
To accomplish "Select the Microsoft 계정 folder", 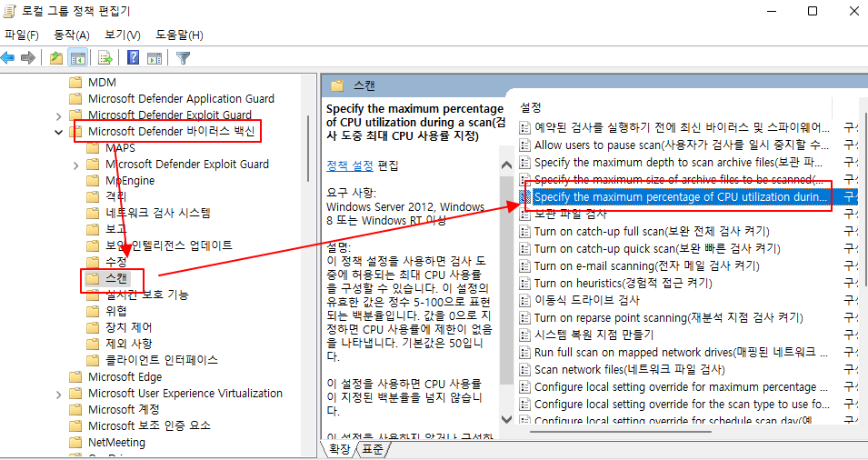I will 115,409.
